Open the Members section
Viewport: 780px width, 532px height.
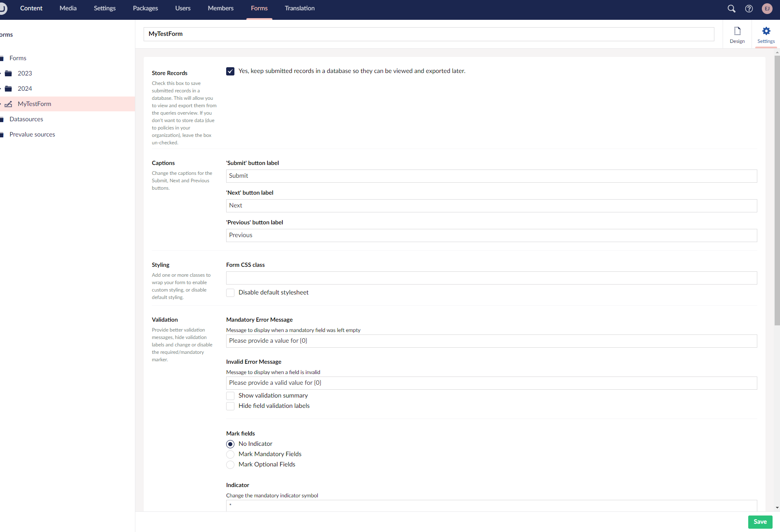[x=221, y=8]
